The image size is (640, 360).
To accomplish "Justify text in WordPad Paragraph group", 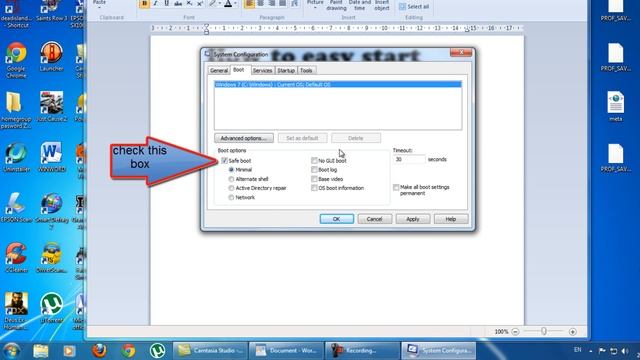I will coord(282,4).
